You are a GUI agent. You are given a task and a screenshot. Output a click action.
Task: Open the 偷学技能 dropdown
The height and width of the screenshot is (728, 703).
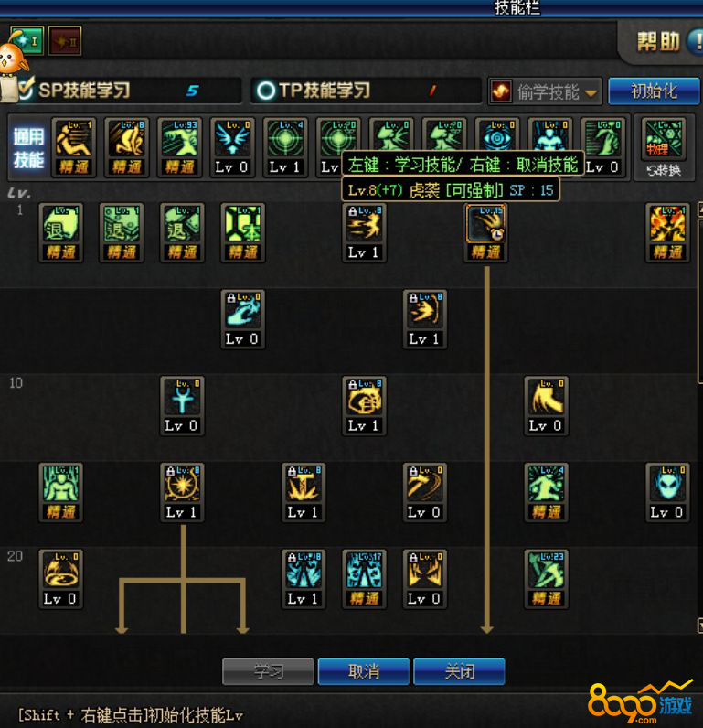[x=545, y=91]
